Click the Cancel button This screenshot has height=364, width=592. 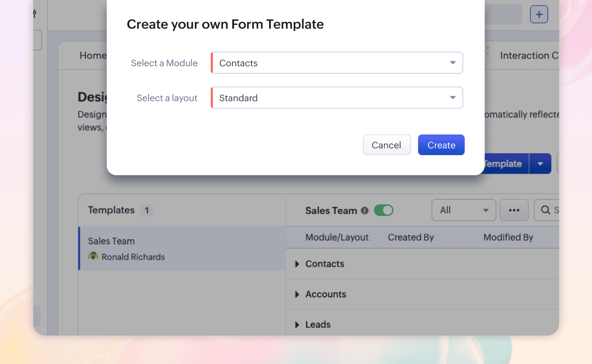pyautogui.click(x=387, y=145)
